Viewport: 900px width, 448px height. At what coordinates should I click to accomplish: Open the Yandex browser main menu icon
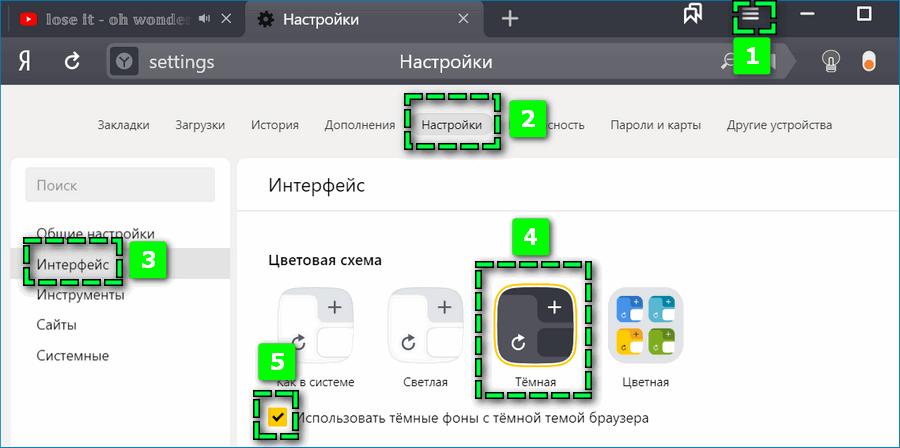click(750, 15)
